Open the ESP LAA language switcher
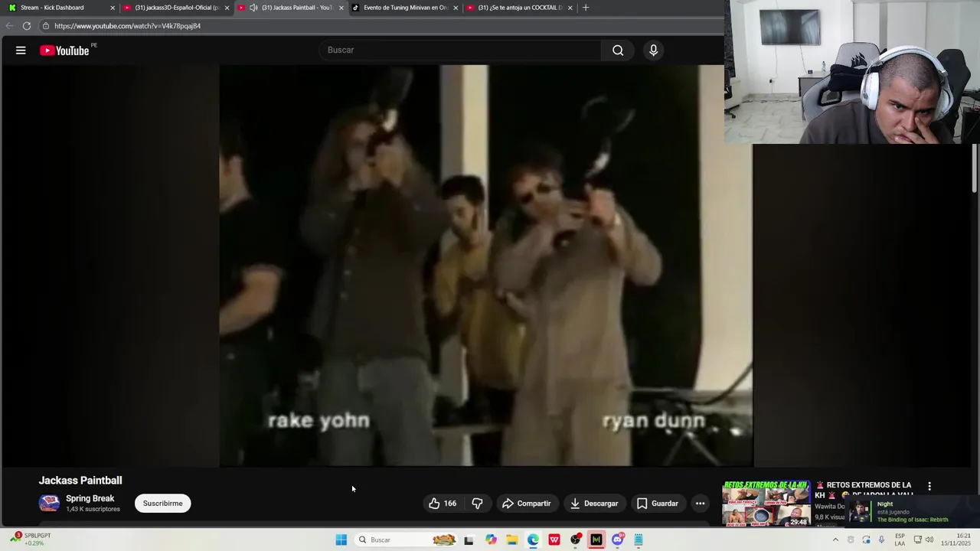 click(900, 540)
